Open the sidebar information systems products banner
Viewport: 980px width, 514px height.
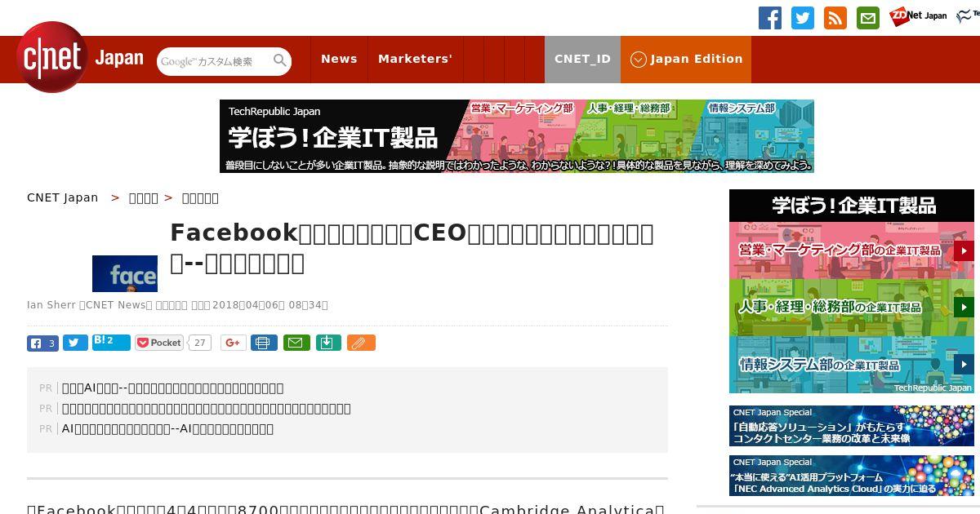coord(852,365)
